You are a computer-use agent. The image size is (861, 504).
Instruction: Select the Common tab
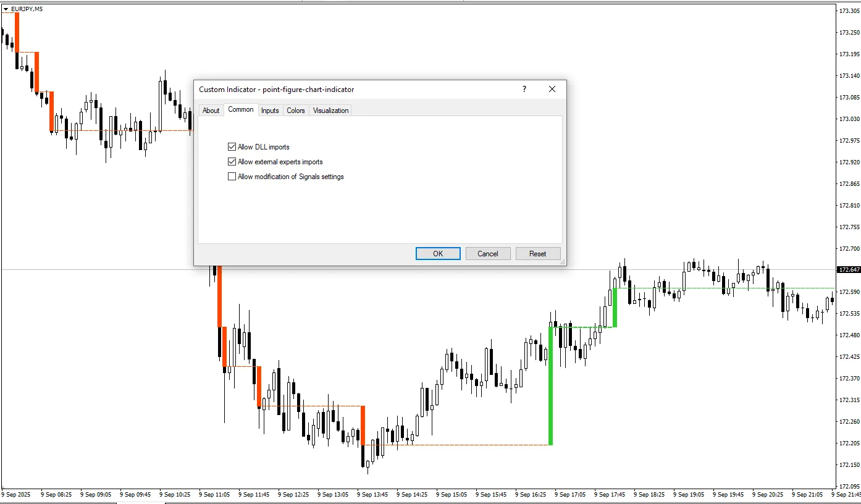(241, 109)
